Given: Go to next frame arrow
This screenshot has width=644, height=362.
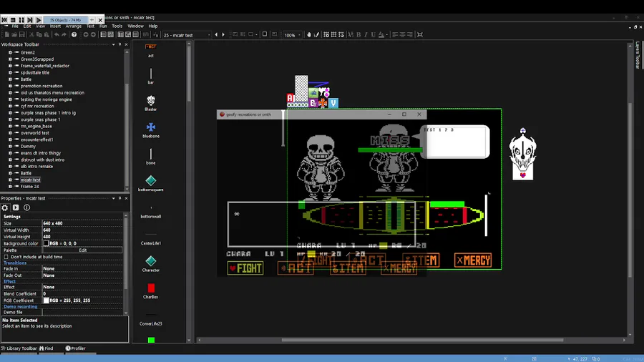Looking at the screenshot, I should click(x=223, y=35).
